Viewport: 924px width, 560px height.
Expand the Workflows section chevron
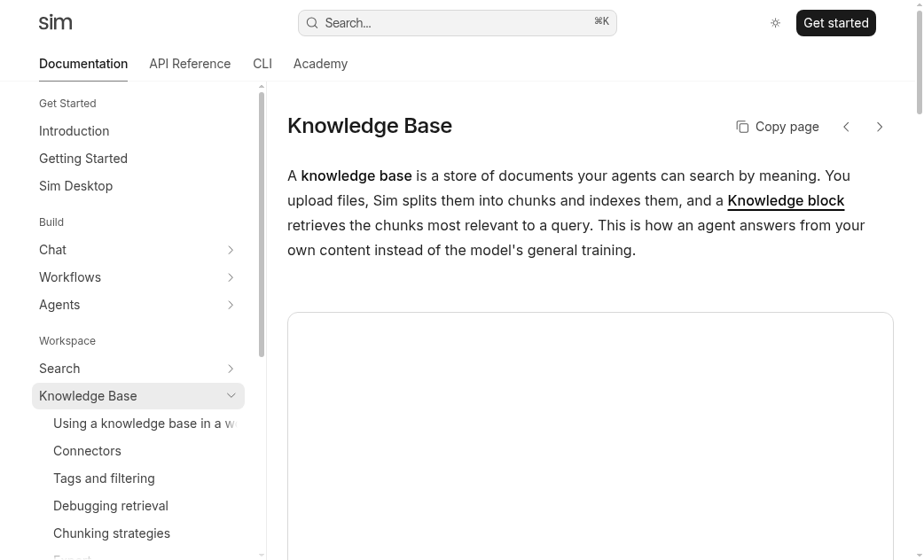click(x=231, y=277)
